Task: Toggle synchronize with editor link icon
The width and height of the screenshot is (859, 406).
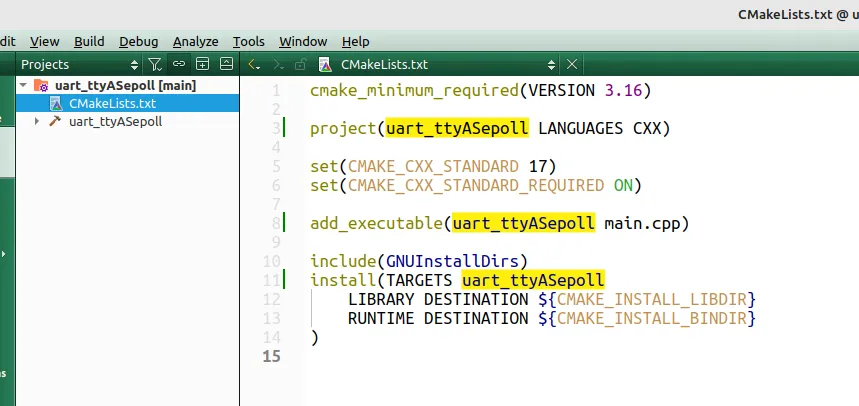Action: click(x=179, y=64)
